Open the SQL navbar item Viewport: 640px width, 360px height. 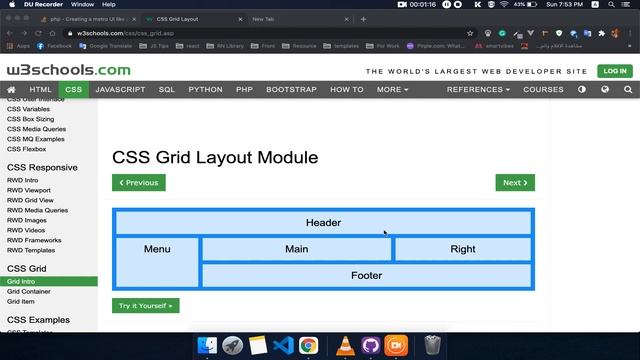[x=167, y=89]
